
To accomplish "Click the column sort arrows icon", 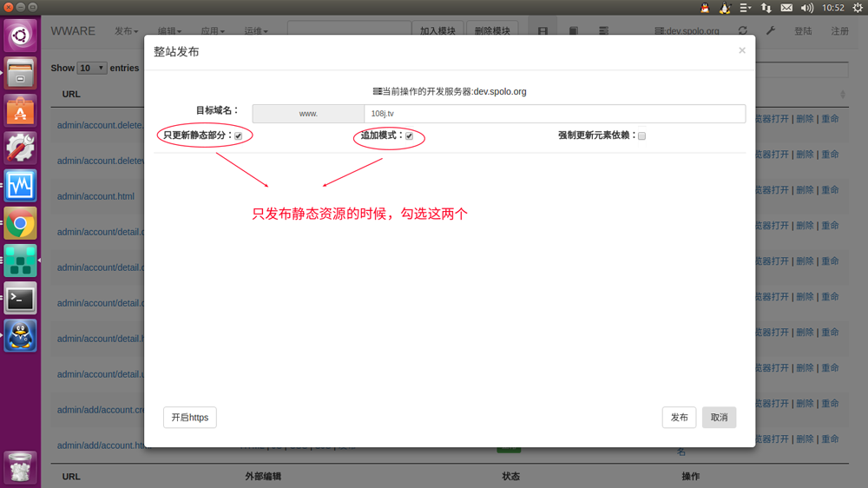I will [843, 94].
